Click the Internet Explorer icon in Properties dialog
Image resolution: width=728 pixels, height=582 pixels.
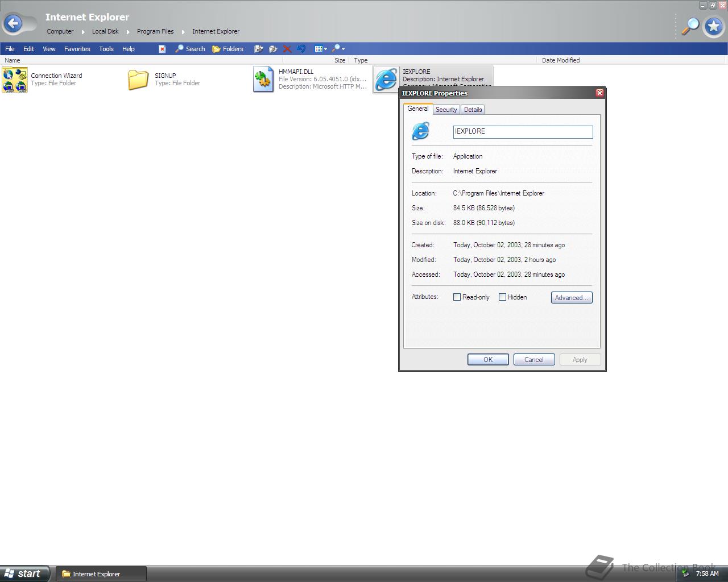420,131
